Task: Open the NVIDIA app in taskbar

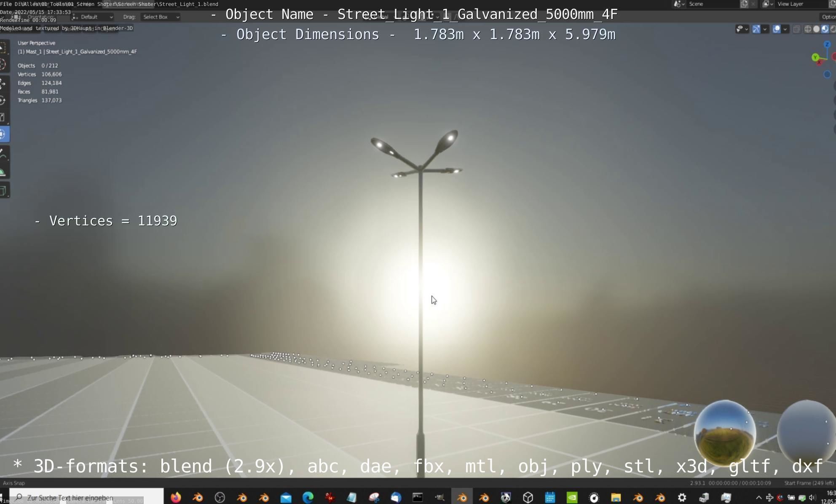Action: pyautogui.click(x=572, y=497)
